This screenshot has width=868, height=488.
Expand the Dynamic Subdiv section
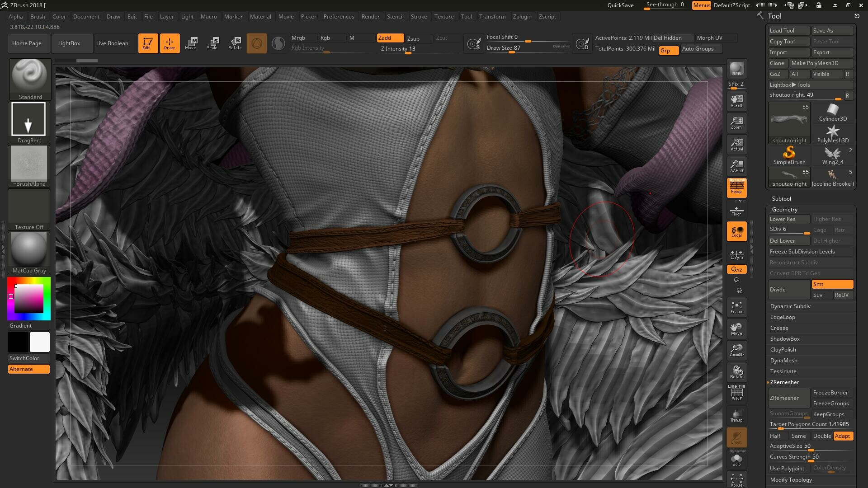[x=790, y=306]
